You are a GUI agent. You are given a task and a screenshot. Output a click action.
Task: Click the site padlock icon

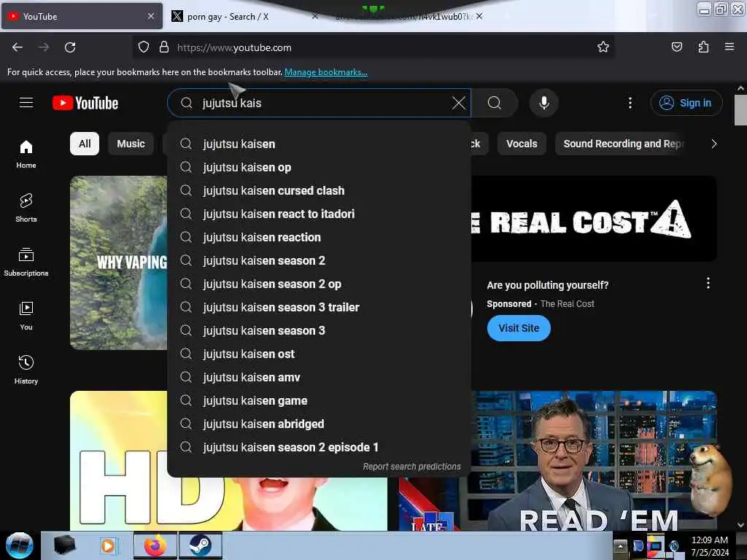[x=164, y=47]
